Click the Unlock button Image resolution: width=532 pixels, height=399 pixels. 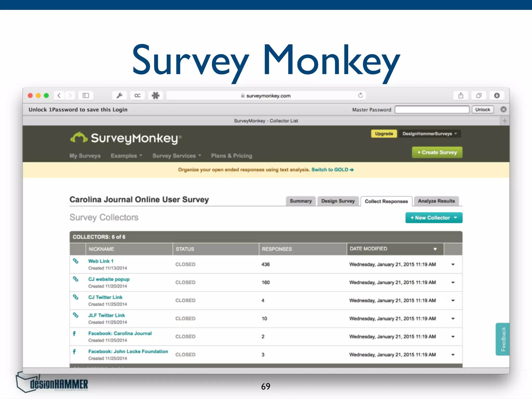pos(483,110)
